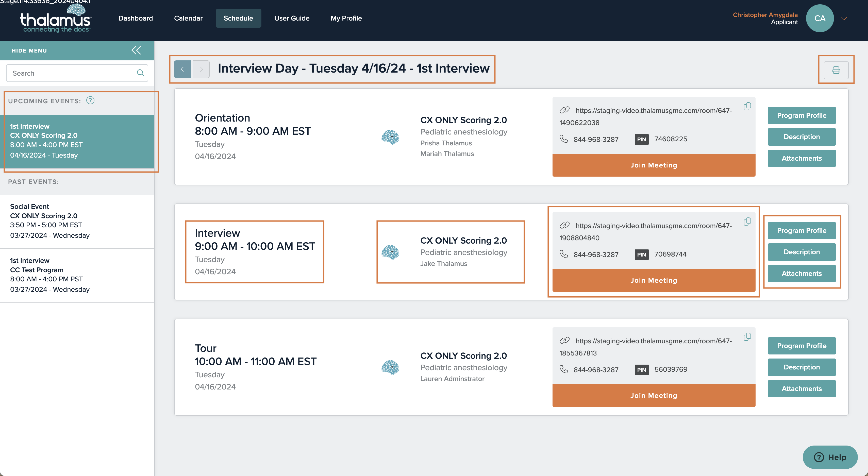Click Tour PIN 56039769
The width and height of the screenshot is (868, 476).
671,369
